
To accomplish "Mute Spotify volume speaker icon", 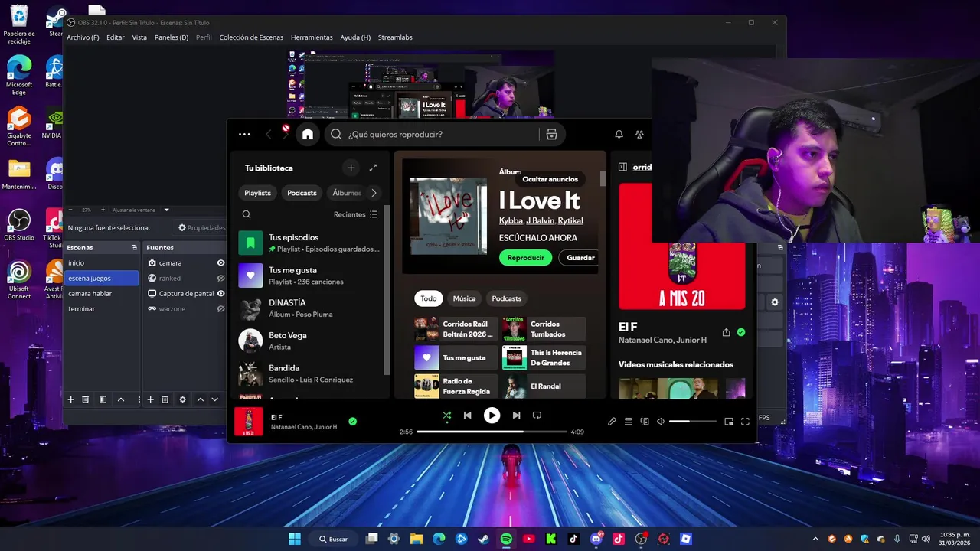I will (661, 421).
